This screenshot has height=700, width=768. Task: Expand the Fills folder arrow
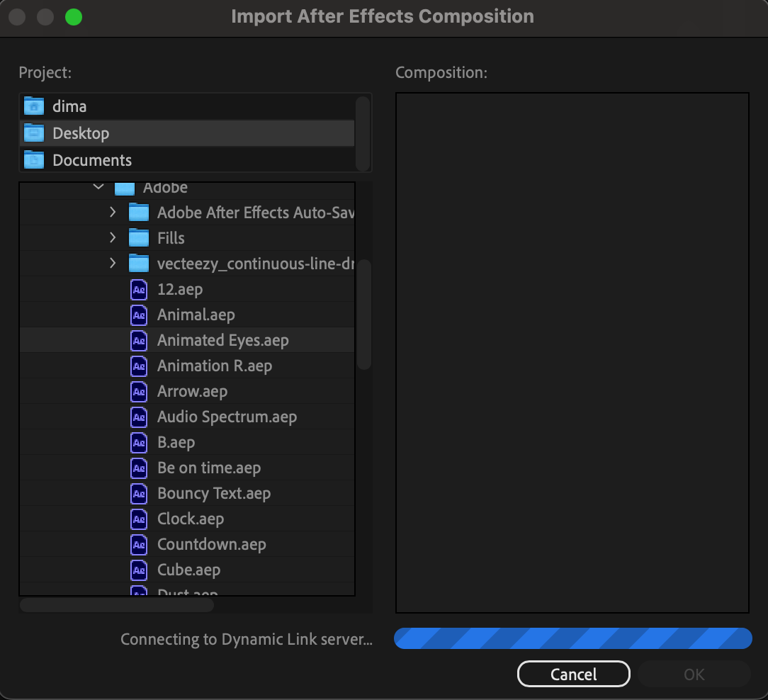(113, 237)
